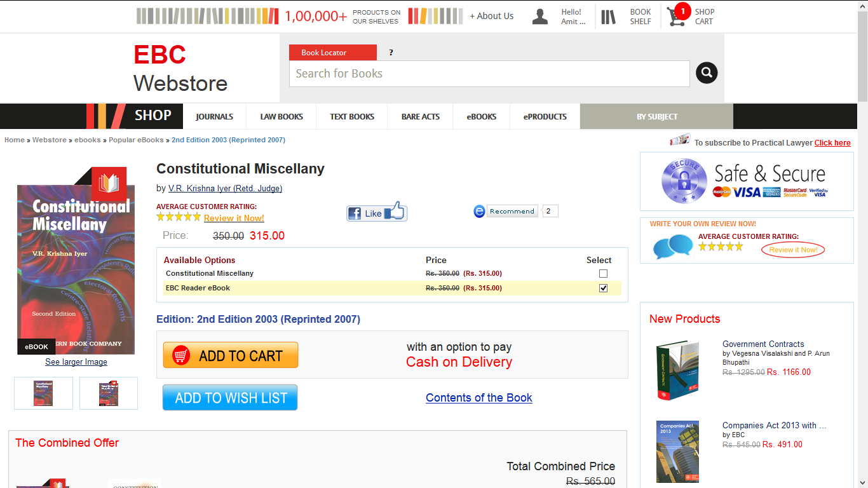Click the Book Locator help question mark
This screenshot has width=868, height=488.
pos(391,53)
